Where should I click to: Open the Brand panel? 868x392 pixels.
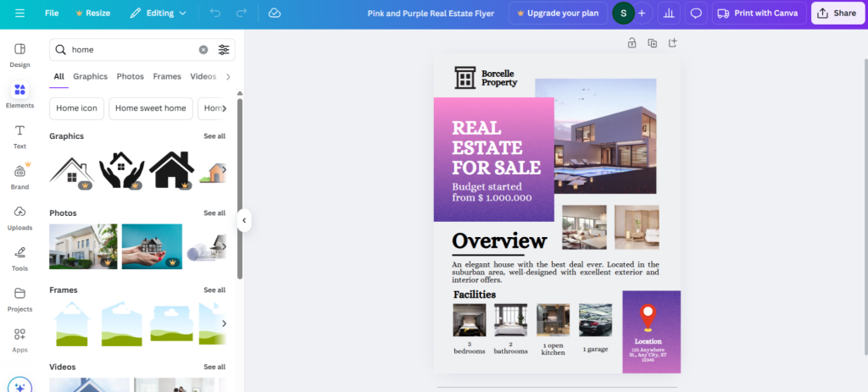[x=20, y=177]
